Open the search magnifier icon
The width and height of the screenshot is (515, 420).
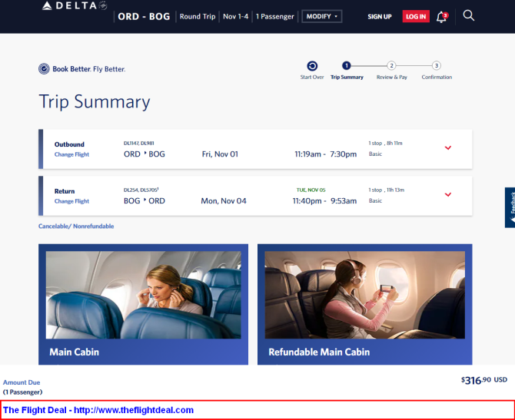(x=468, y=15)
